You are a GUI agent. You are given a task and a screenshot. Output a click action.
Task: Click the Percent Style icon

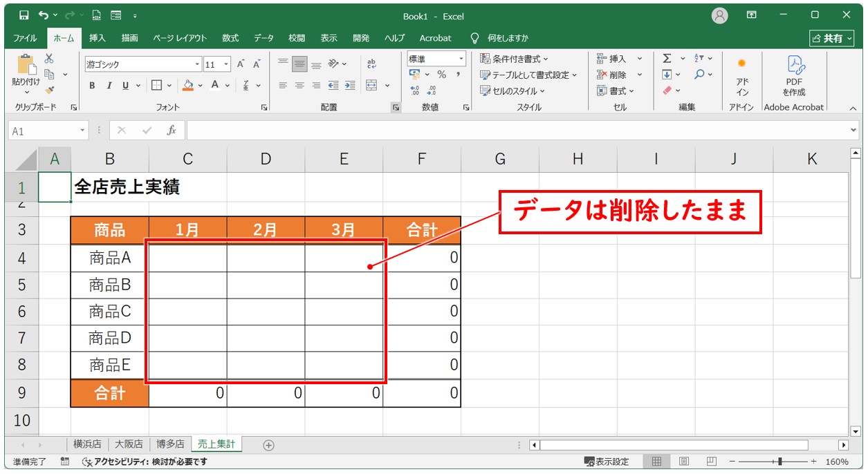click(441, 75)
